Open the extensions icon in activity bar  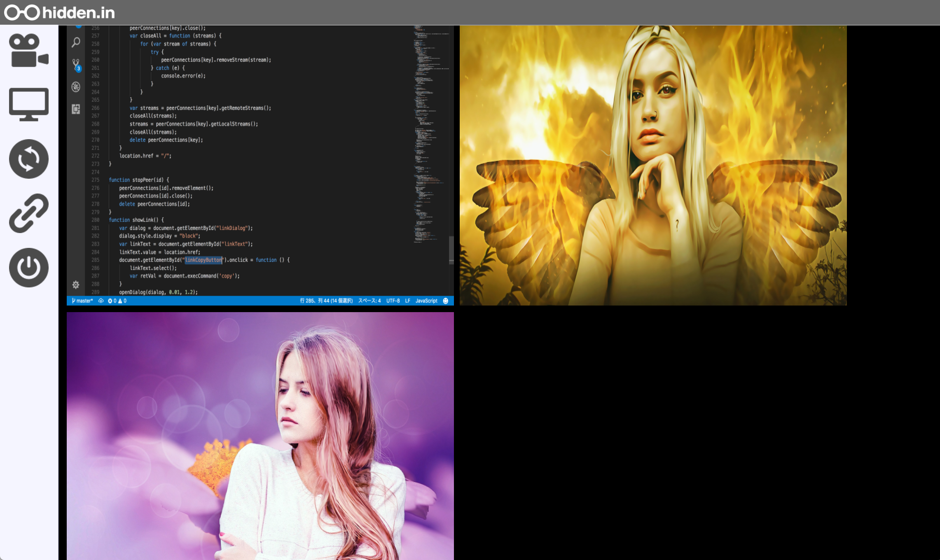click(x=76, y=109)
